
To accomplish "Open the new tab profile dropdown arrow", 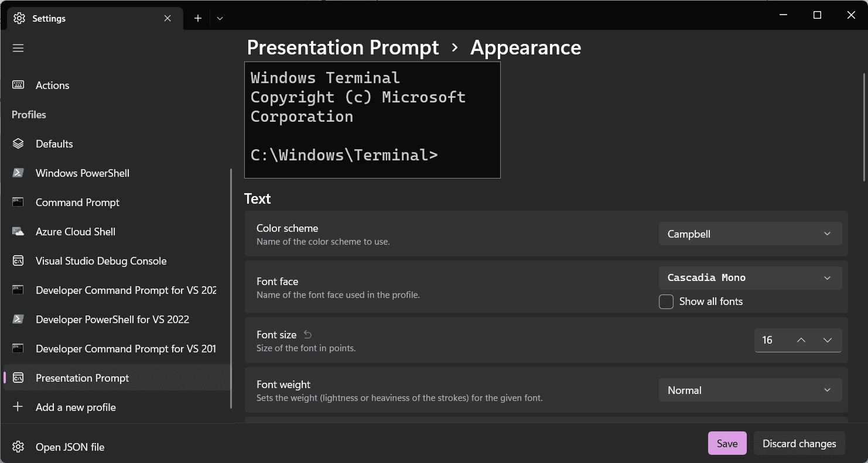I will click(220, 18).
